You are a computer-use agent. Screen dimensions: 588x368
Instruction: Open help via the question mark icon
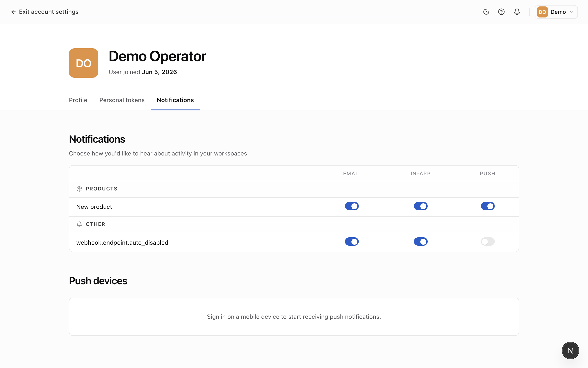(x=501, y=12)
